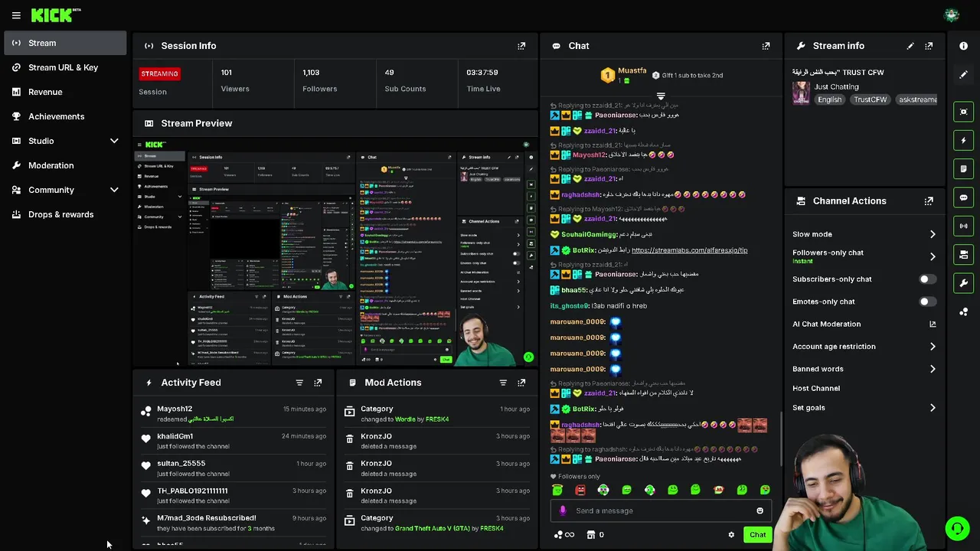Open the support headset bubble

(957, 528)
